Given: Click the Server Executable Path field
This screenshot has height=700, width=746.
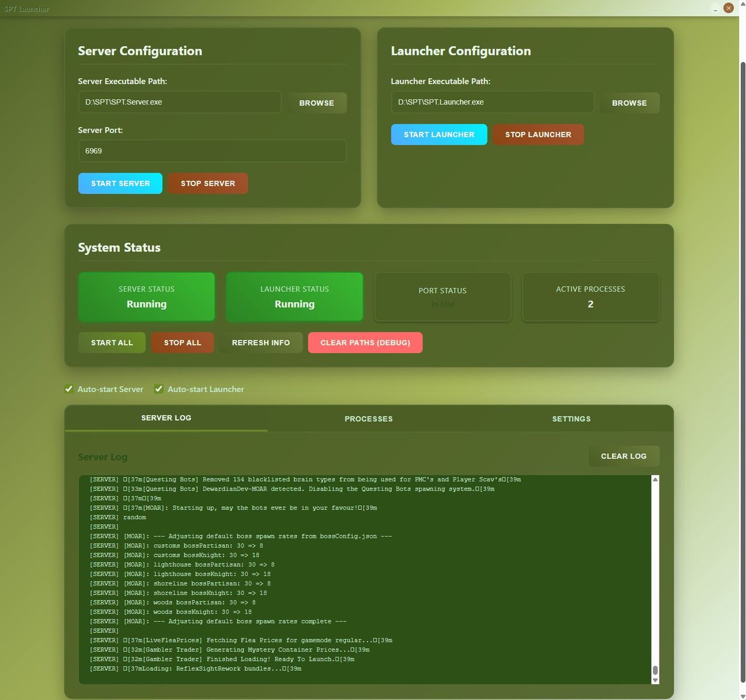Looking at the screenshot, I should (x=180, y=102).
